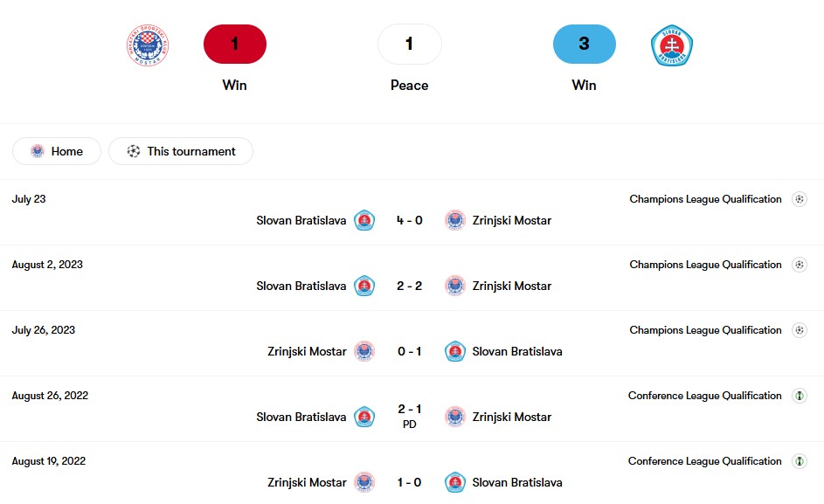
Task: Click Slovan Bratislava badge in 4 - 0 match
Action: click(x=364, y=220)
